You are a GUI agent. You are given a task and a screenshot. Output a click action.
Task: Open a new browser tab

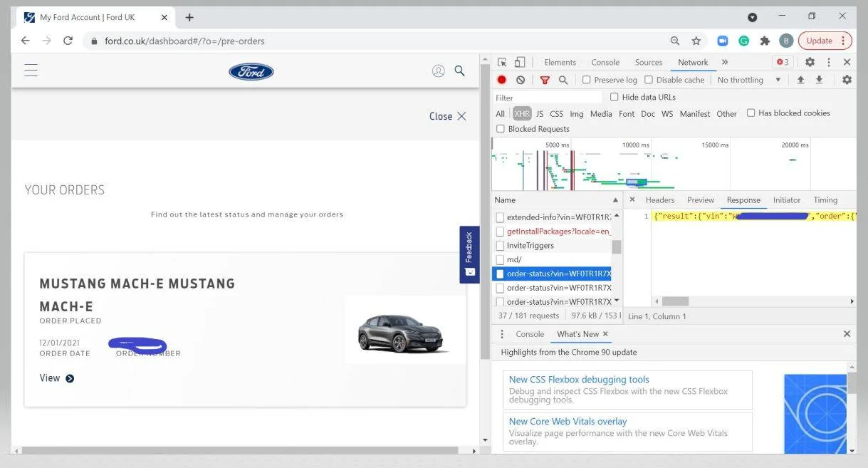click(x=189, y=17)
